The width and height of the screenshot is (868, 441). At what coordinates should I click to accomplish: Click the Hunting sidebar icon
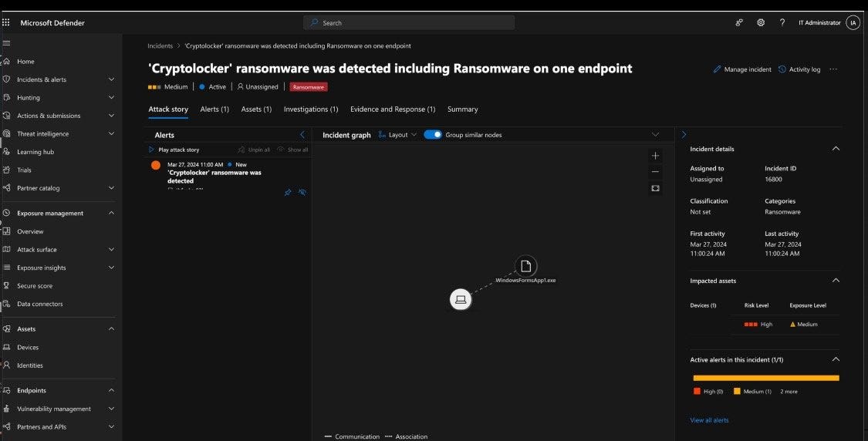click(7, 97)
